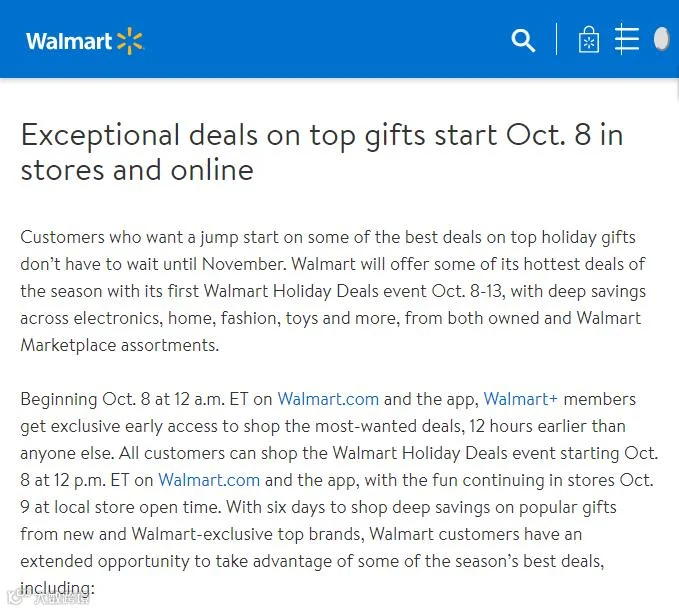
Task: Click "Marketplace assortments." text
Action: click(120, 345)
